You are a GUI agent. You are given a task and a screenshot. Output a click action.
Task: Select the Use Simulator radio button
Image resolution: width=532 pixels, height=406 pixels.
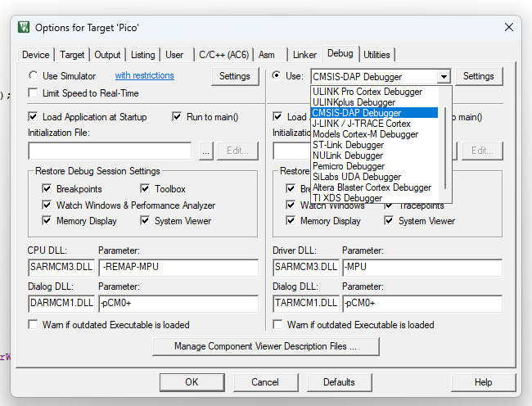(x=33, y=76)
